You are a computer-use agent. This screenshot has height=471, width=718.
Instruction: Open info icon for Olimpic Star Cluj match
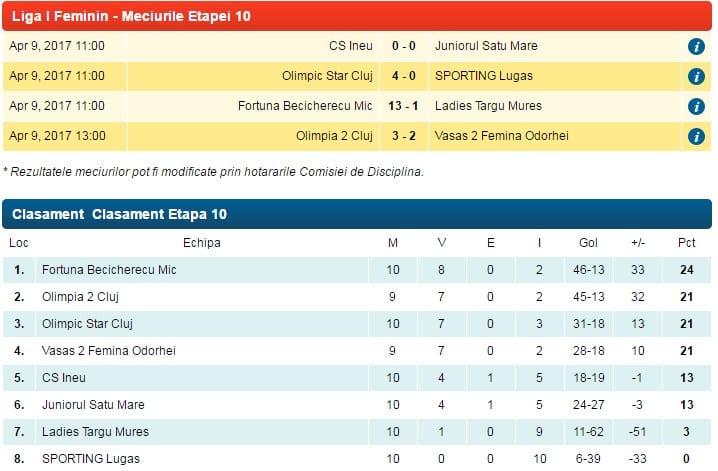tap(696, 76)
